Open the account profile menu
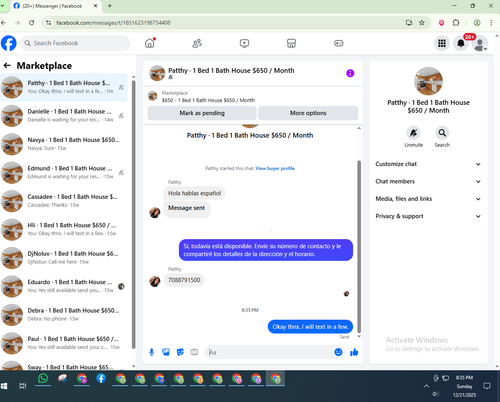 tap(480, 44)
